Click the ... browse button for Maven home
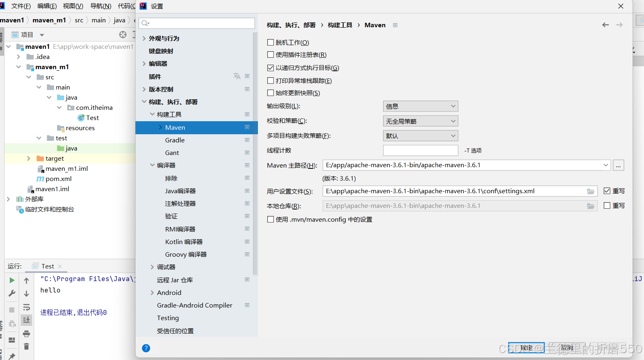644x360 pixels. point(618,165)
